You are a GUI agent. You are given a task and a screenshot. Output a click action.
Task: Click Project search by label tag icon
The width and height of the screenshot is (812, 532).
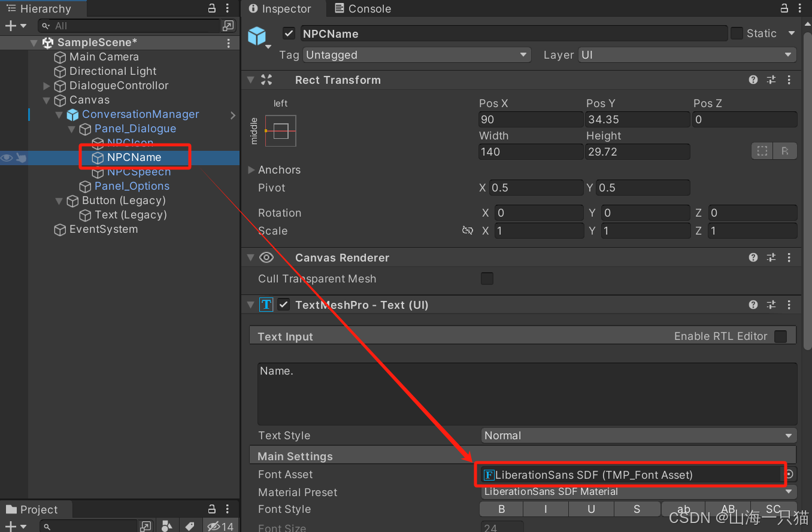point(190,527)
